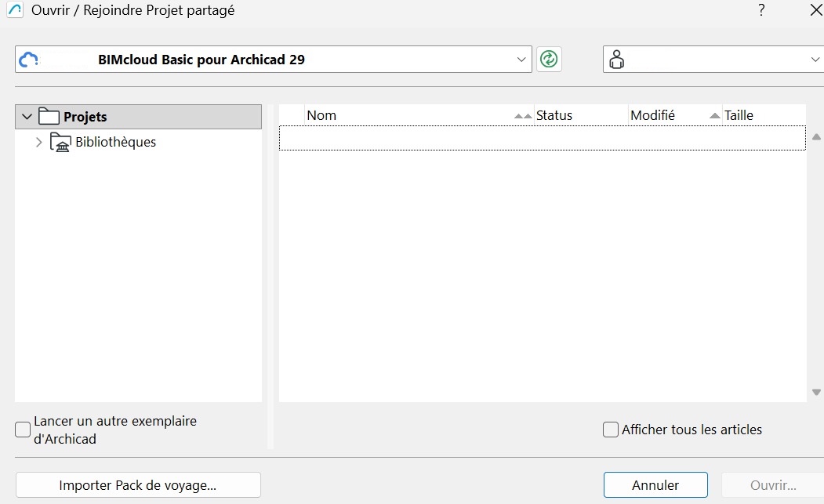Click the Projets folder icon
This screenshot has height=504, width=824.
(x=49, y=116)
